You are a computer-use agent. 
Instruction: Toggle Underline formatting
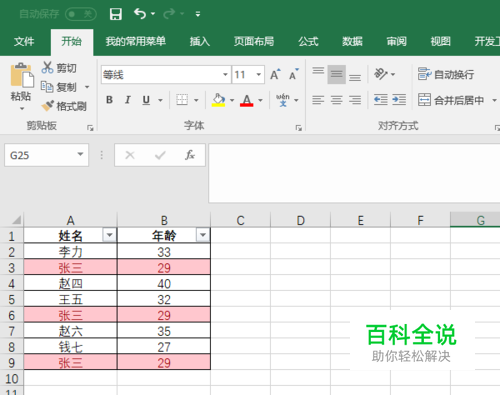[x=146, y=100]
